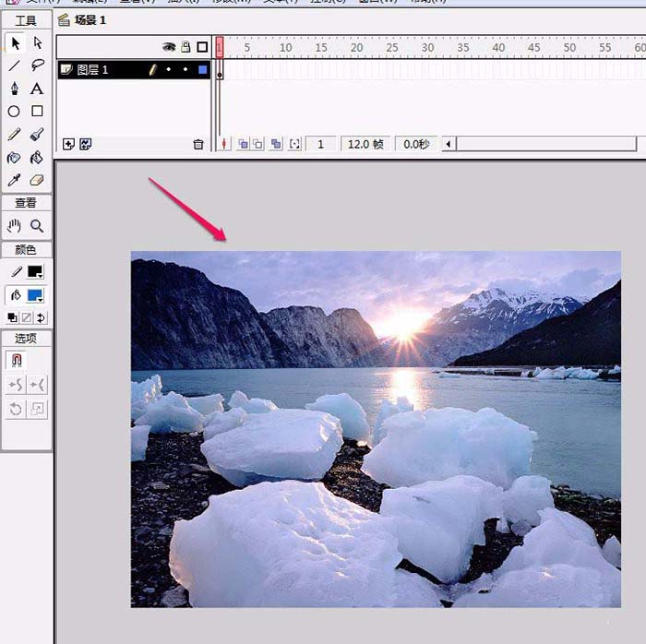Select the Pen tool
The width and height of the screenshot is (646, 644).
coord(15,89)
